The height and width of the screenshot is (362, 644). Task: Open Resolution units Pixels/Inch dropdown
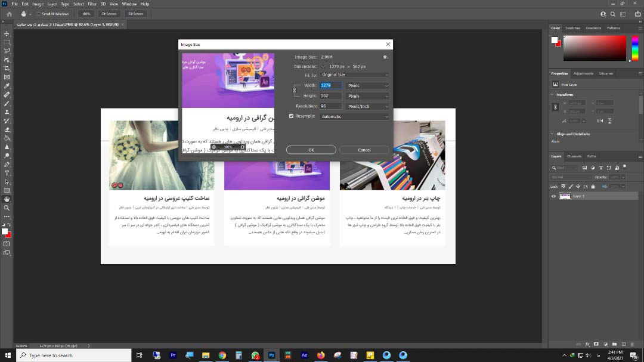click(x=367, y=106)
